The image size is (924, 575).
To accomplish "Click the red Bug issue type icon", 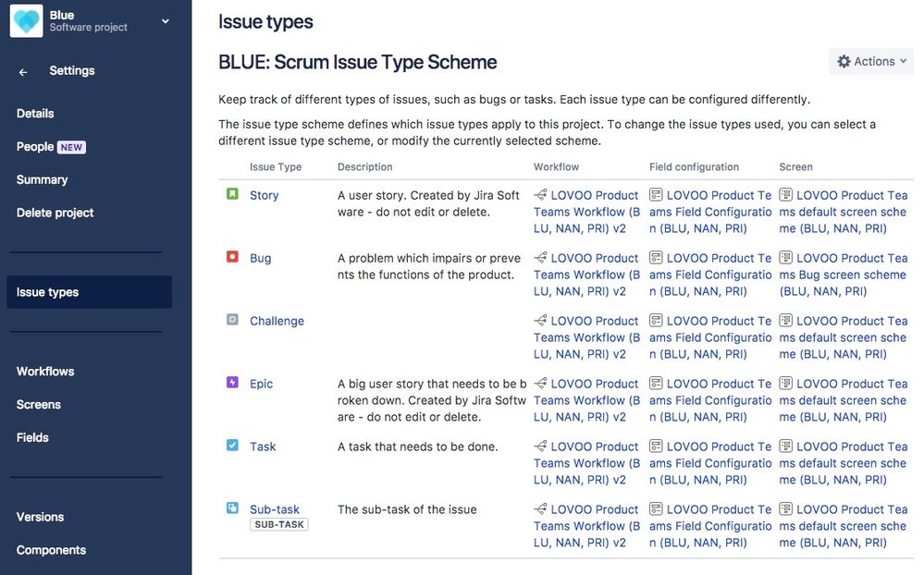I will tap(232, 257).
